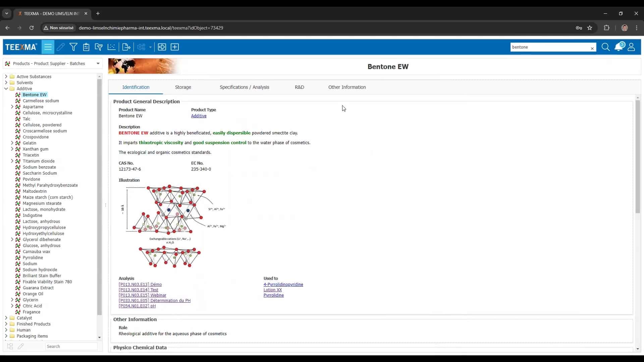Viewport: 644px width, 362px height.
Task: Open the notifications bell
Action: coord(619,47)
